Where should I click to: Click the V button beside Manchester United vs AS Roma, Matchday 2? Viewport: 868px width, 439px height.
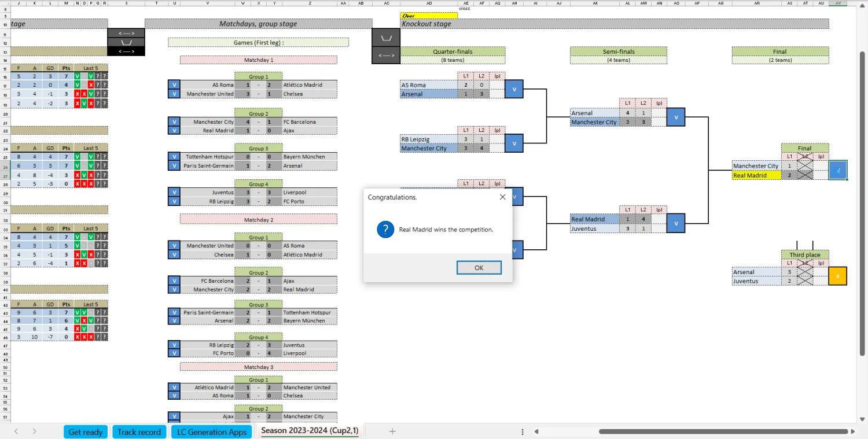pos(174,246)
